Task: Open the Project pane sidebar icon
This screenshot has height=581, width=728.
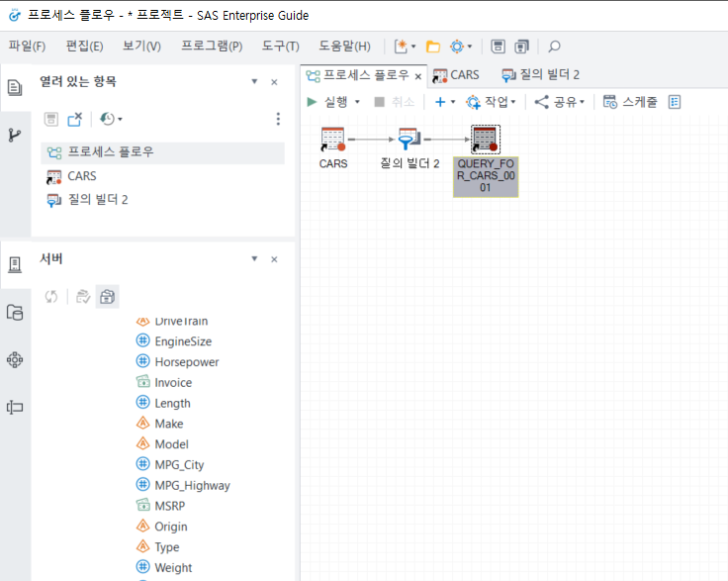Action: (15, 87)
